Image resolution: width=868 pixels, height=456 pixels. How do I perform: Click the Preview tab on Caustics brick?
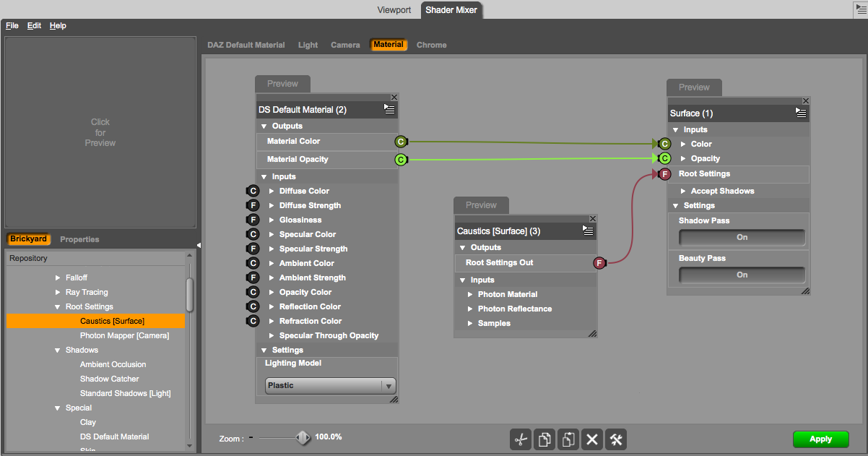[481, 205]
